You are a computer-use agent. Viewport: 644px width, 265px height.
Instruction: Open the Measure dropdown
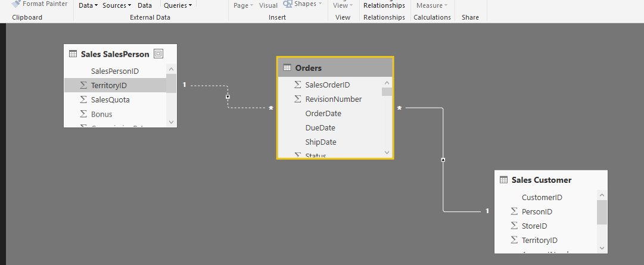(x=432, y=5)
